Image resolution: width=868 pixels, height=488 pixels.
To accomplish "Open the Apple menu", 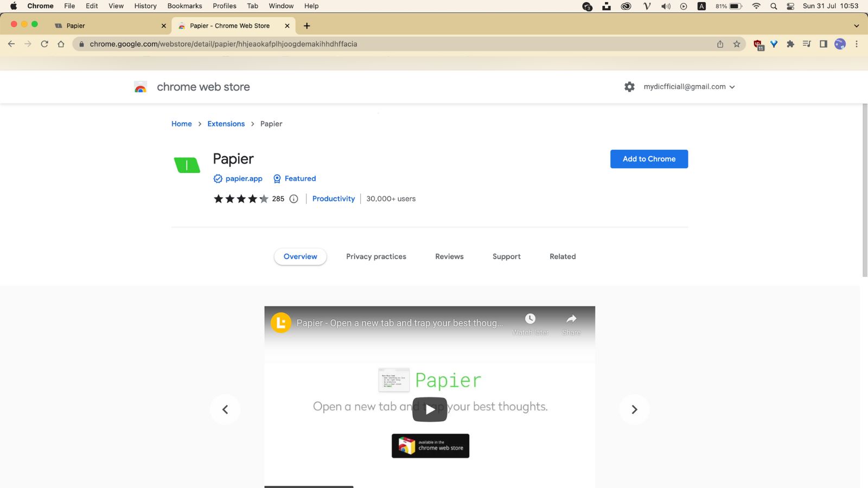I will pos(14,6).
